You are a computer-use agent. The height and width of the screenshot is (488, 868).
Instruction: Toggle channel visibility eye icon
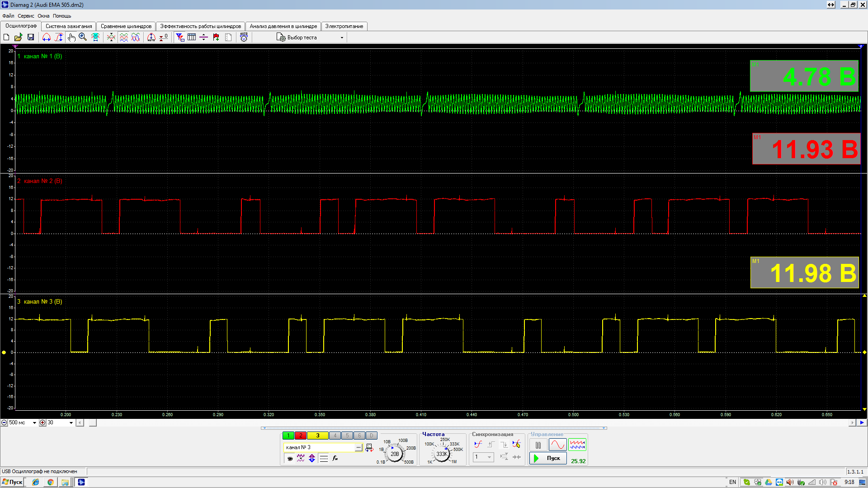[290, 458]
